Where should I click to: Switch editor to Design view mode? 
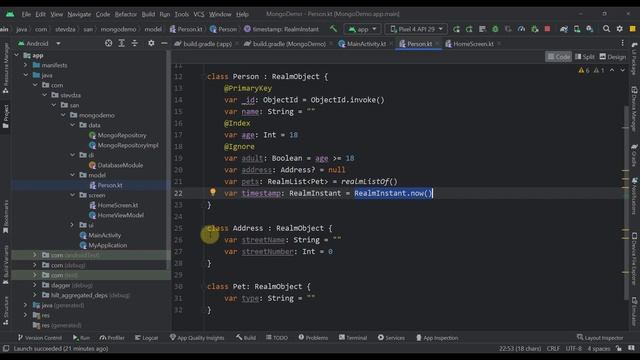(613, 57)
